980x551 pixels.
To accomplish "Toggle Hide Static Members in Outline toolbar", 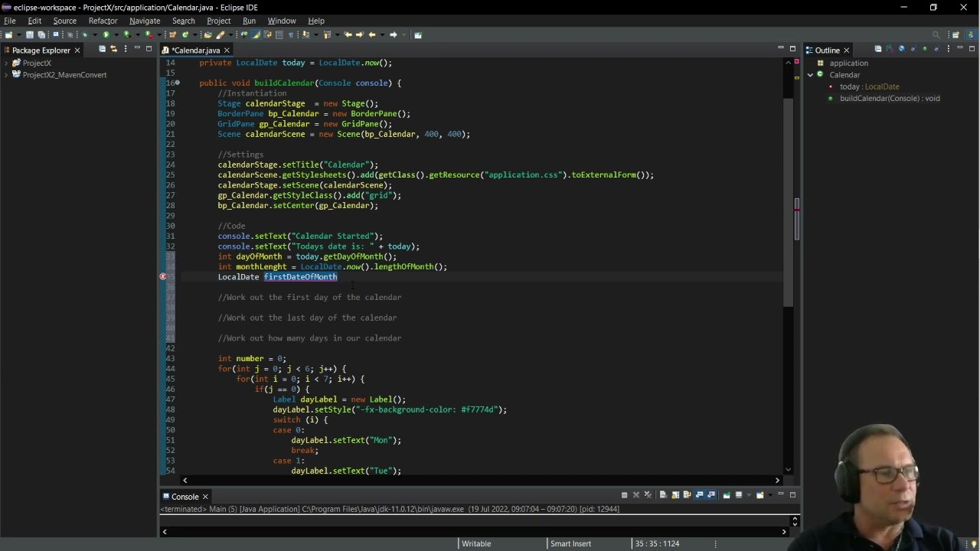I will pos(913,49).
